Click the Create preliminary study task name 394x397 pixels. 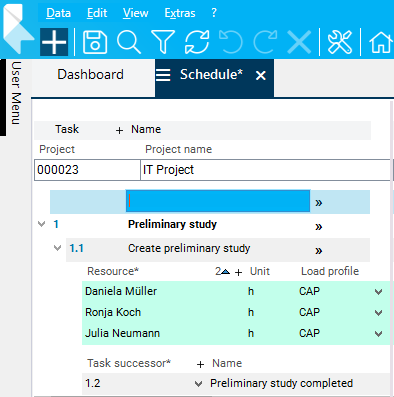pyautogui.click(x=189, y=248)
